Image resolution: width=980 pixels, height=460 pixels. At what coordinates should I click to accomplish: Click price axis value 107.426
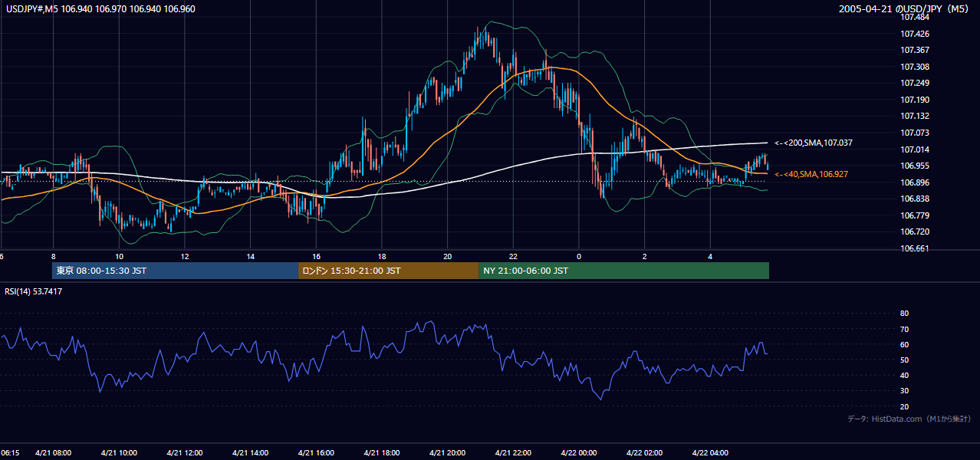click(915, 34)
